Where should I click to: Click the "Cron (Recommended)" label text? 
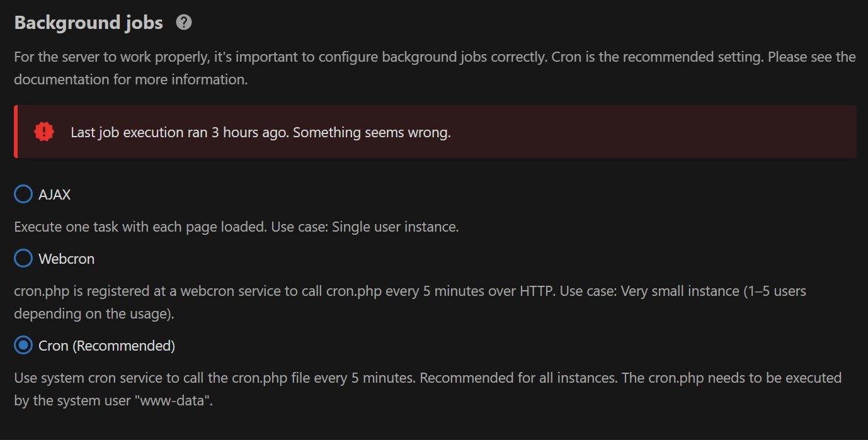106,346
